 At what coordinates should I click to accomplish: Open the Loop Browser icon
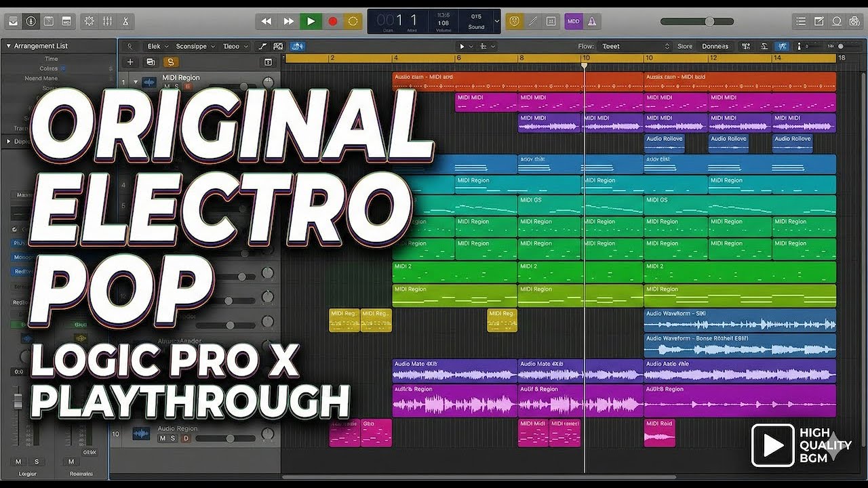coord(837,21)
